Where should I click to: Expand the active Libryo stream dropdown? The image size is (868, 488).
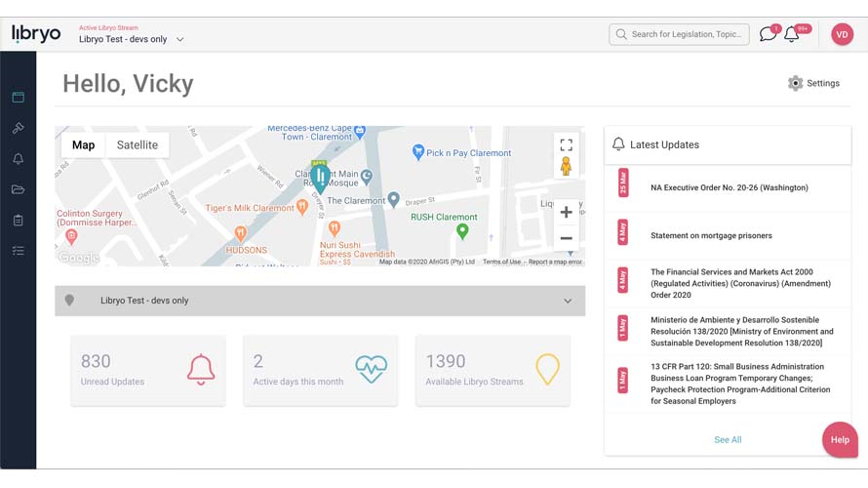click(x=180, y=40)
